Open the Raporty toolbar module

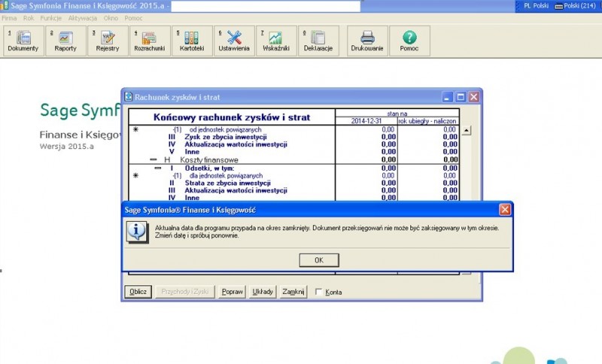point(65,41)
